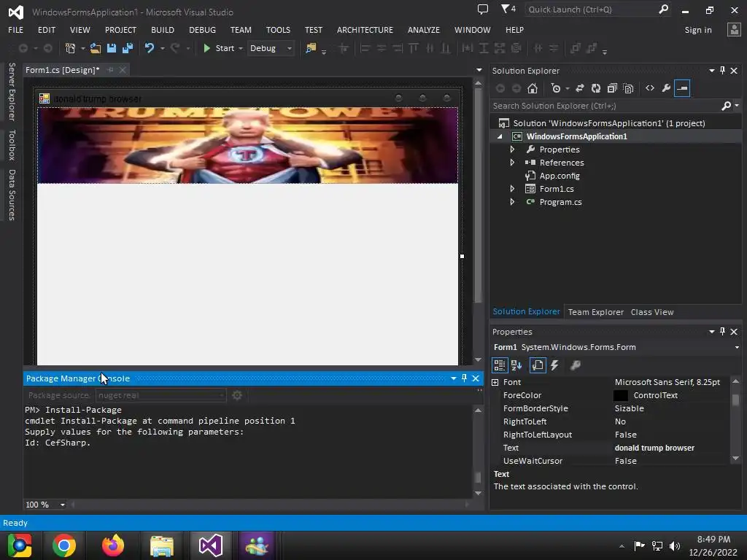
Task: Open the BUILD menu
Action: click(x=163, y=30)
